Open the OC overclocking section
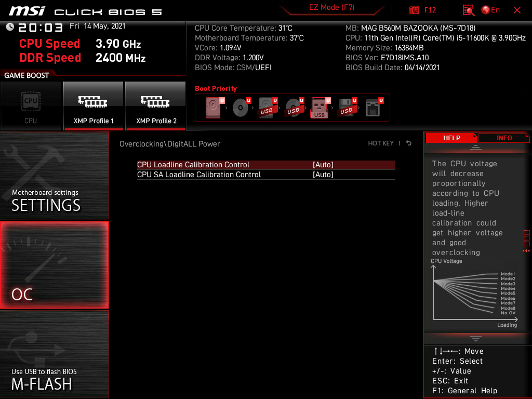Screen dimensions: 532x399 tap(54, 265)
